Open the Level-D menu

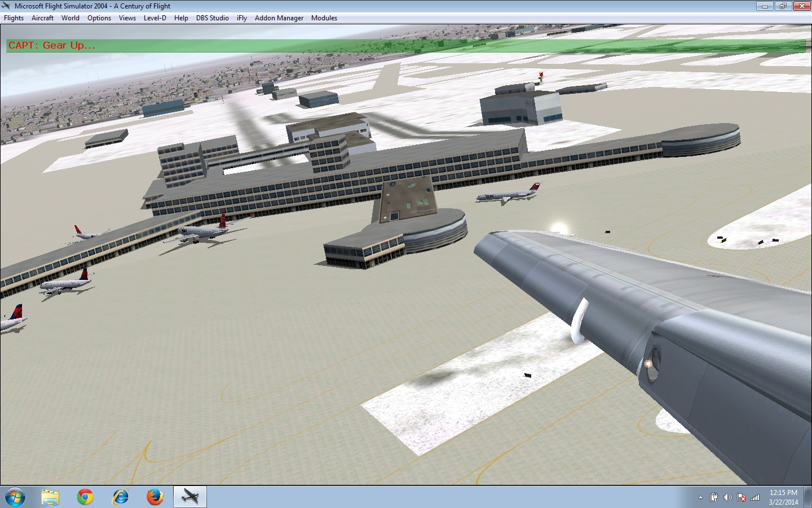(155, 18)
